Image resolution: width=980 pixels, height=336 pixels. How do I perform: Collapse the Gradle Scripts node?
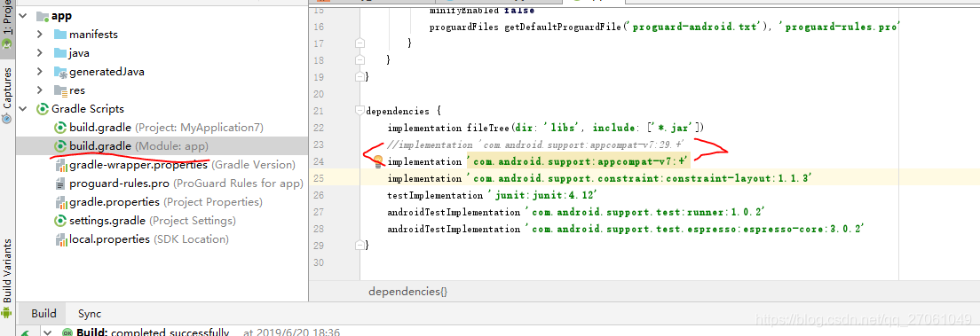pyautogui.click(x=23, y=109)
